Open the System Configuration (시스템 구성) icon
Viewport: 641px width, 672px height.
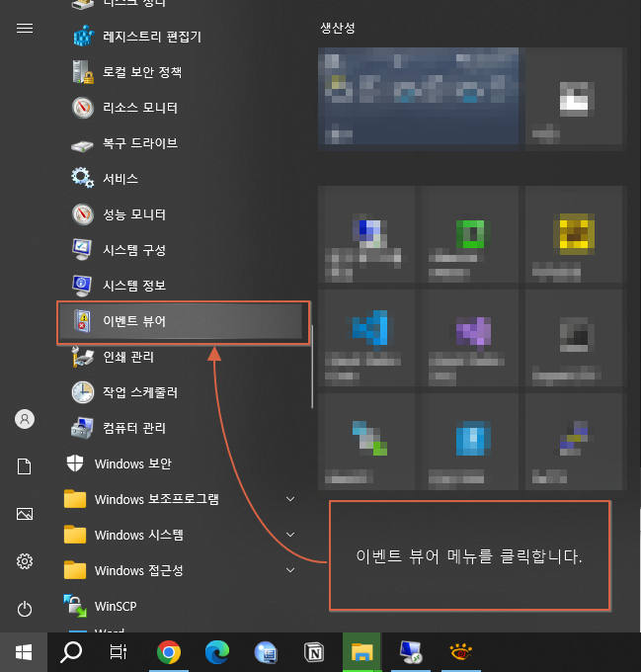pyautogui.click(x=82, y=249)
